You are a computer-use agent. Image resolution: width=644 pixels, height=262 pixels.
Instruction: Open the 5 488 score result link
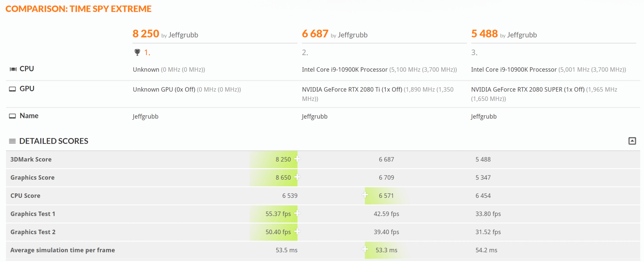click(x=484, y=34)
